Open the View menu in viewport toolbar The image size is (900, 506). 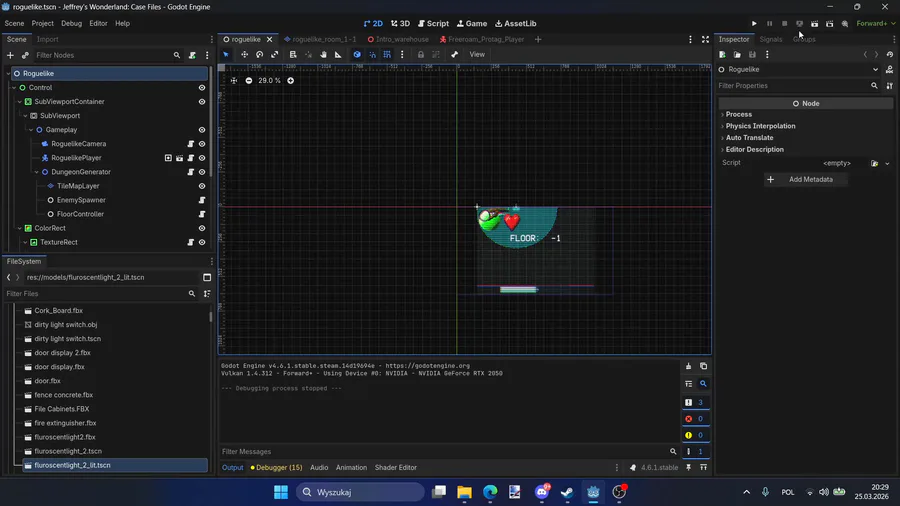[477, 55]
